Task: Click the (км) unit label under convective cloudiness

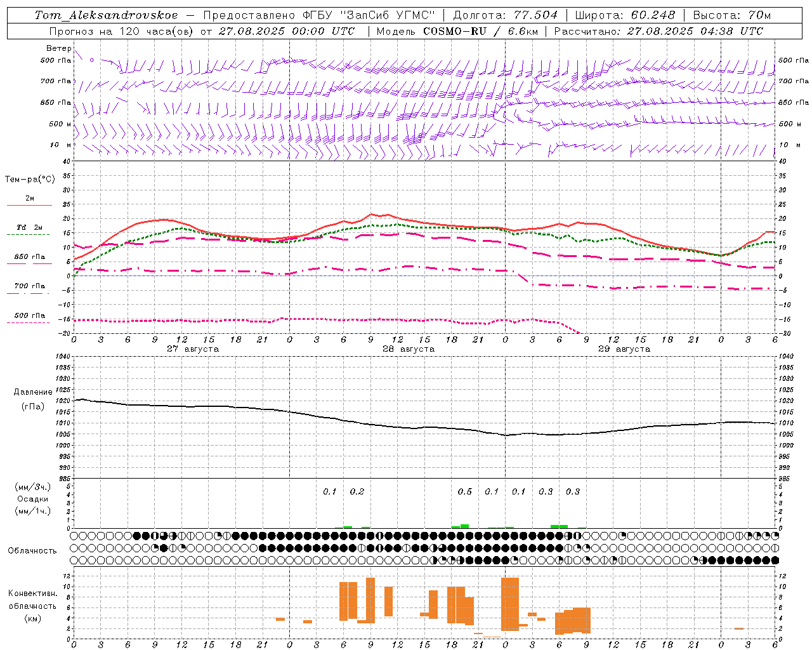Action: [x=32, y=618]
